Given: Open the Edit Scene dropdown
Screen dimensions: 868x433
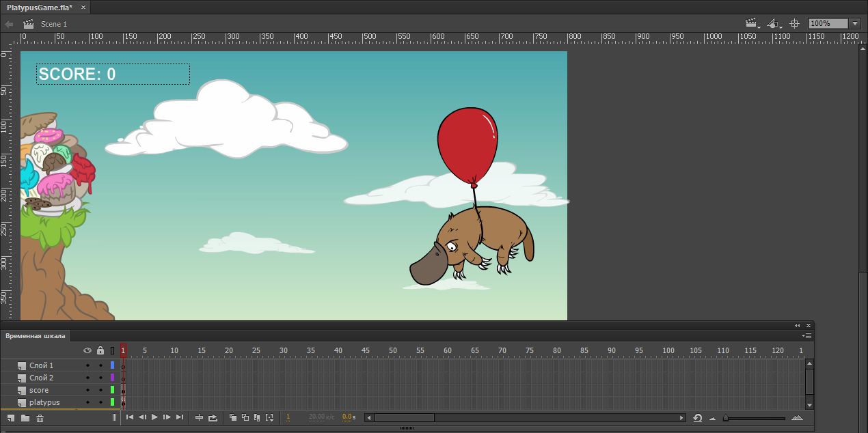Looking at the screenshot, I should coord(752,23).
